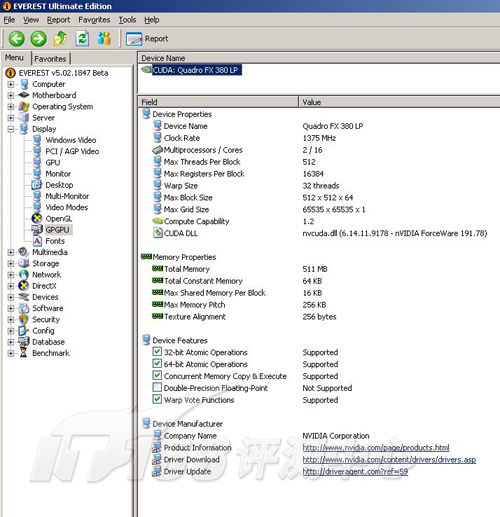
Task: Click the Database icon in tree
Action: [x=24, y=342]
